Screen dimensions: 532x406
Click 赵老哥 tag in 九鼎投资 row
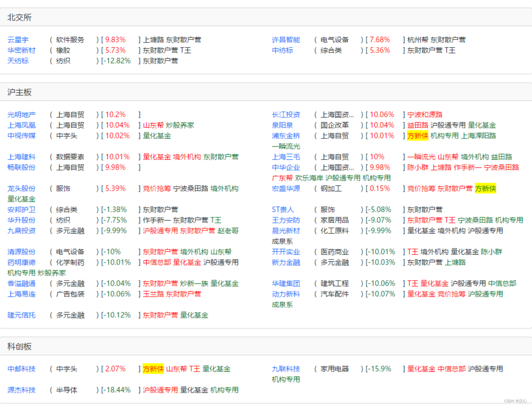228,231
